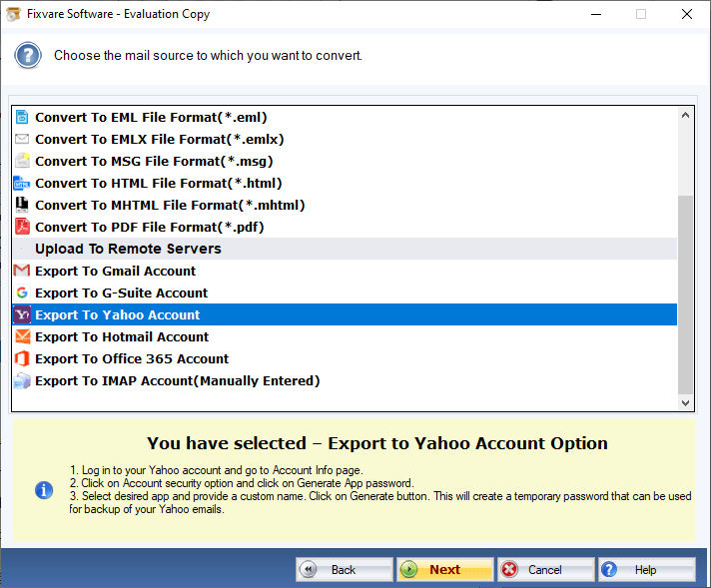Click the Google G-Suite icon

click(22, 293)
